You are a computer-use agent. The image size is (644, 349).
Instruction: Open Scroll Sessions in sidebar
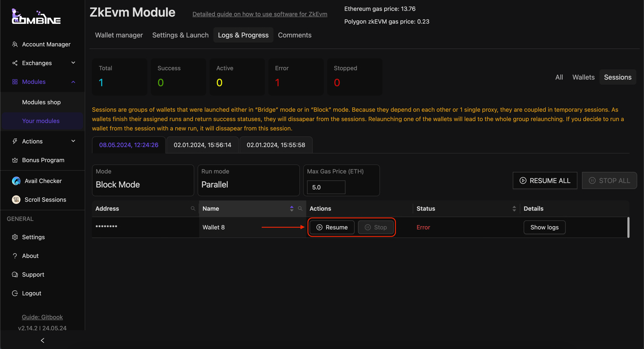pos(45,200)
